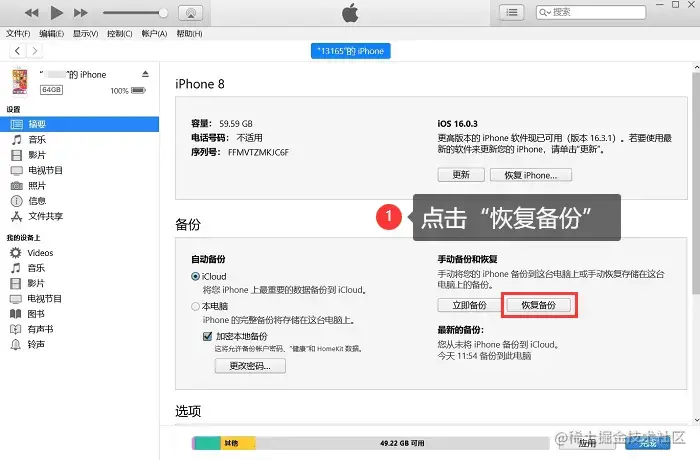Viewport: 700px width, 460px height.
Task: Click the play button
Action: click(56, 13)
